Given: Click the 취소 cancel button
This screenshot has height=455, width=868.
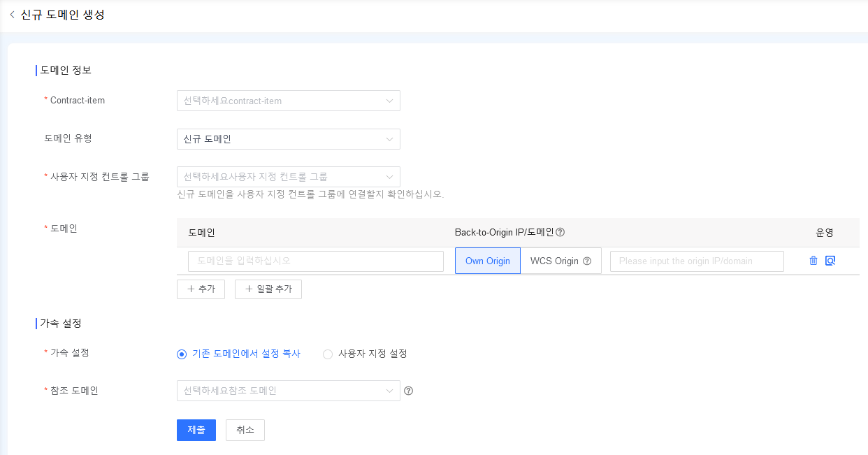Looking at the screenshot, I should tap(245, 431).
